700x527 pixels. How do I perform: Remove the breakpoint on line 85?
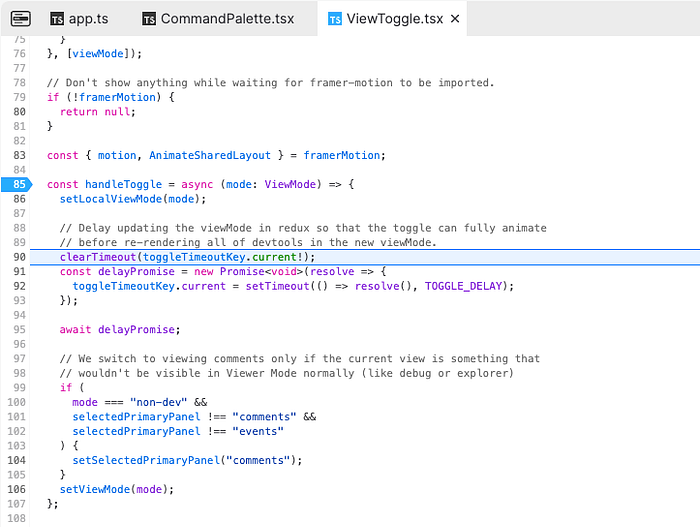click(19, 184)
